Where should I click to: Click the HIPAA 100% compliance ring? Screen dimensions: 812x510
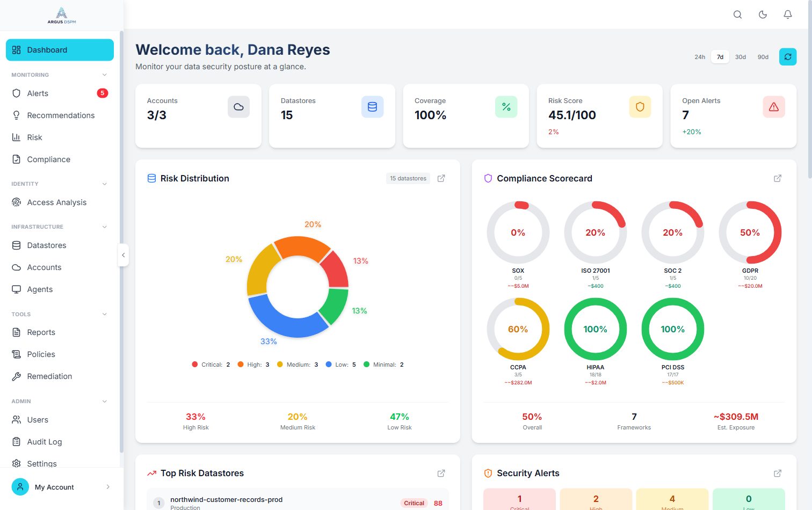[595, 329]
